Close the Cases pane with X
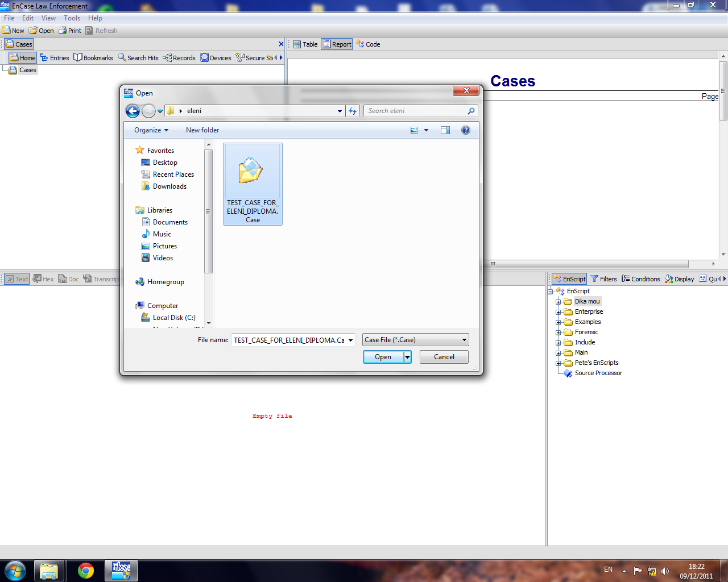The image size is (728, 582). coord(281,44)
